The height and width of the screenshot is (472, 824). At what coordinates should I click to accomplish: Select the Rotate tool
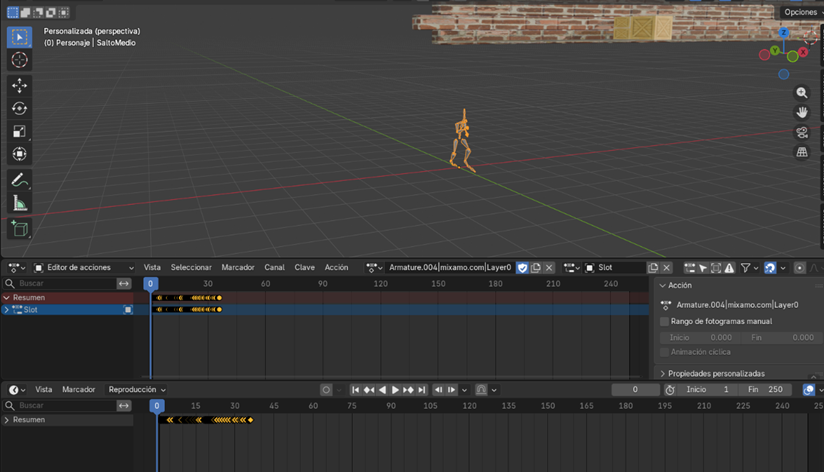19,109
